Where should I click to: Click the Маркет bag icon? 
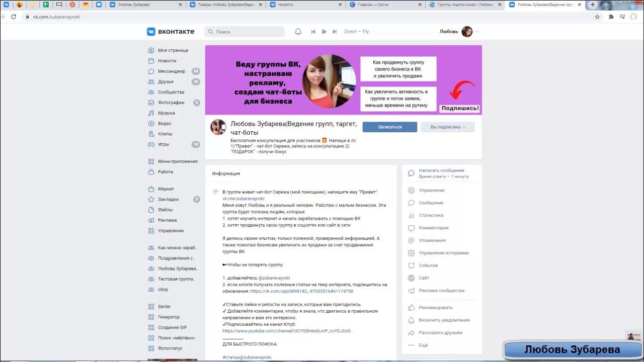pyautogui.click(x=151, y=189)
